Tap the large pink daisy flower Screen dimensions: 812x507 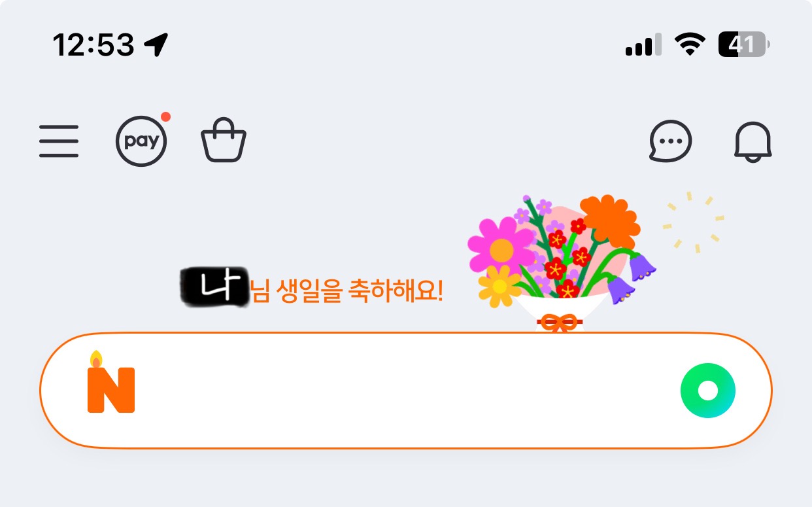click(501, 246)
